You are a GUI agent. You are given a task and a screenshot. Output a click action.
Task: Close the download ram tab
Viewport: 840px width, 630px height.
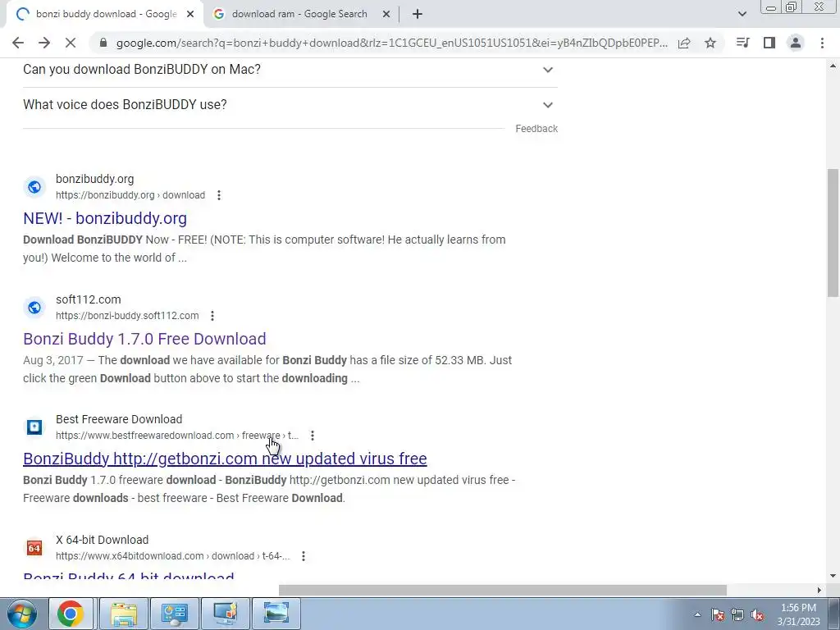click(386, 15)
